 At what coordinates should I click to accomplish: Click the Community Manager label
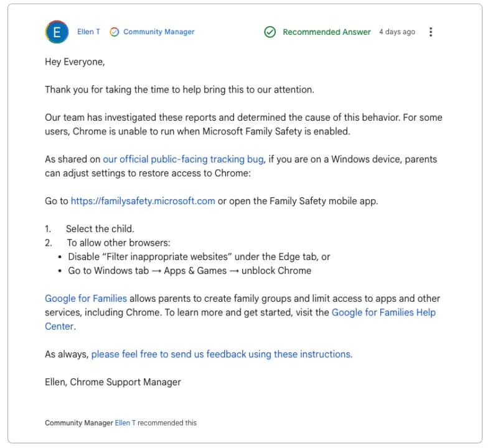click(159, 32)
